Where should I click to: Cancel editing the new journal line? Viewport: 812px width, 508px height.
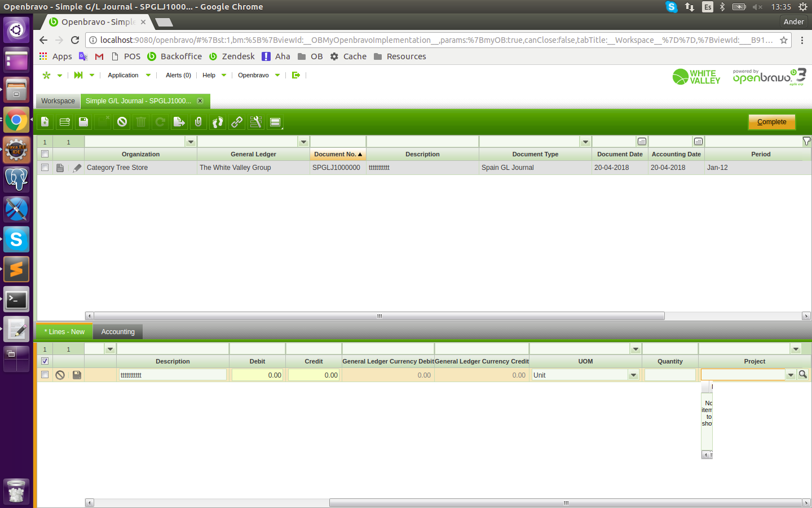(60, 375)
